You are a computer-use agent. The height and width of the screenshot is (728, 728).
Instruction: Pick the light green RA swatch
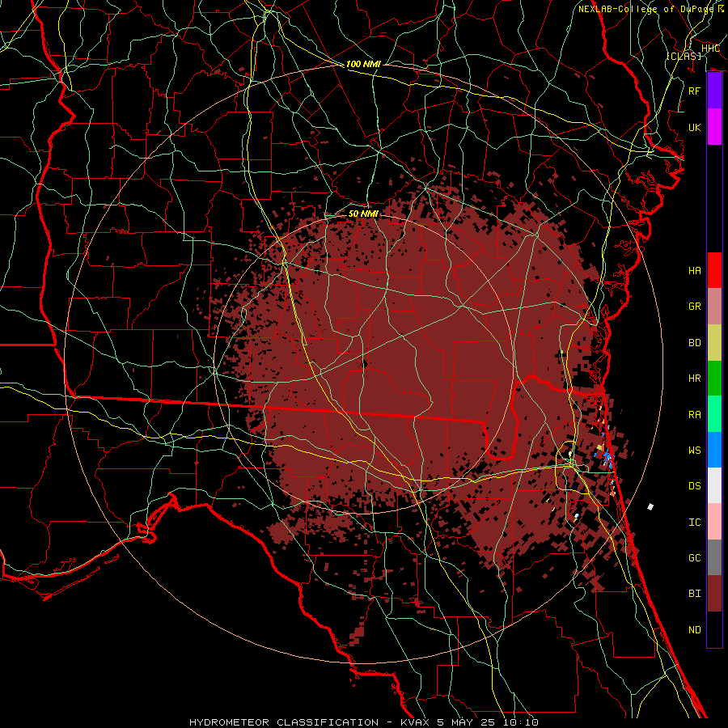click(714, 414)
